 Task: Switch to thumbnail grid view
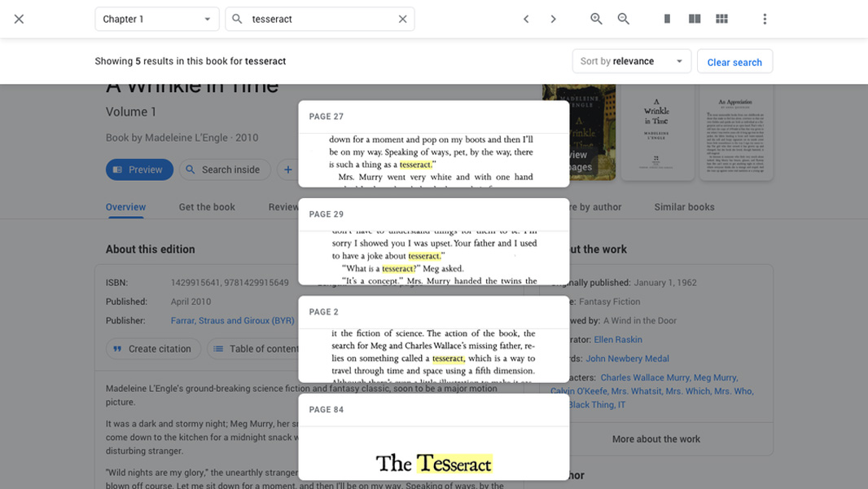[x=721, y=19]
